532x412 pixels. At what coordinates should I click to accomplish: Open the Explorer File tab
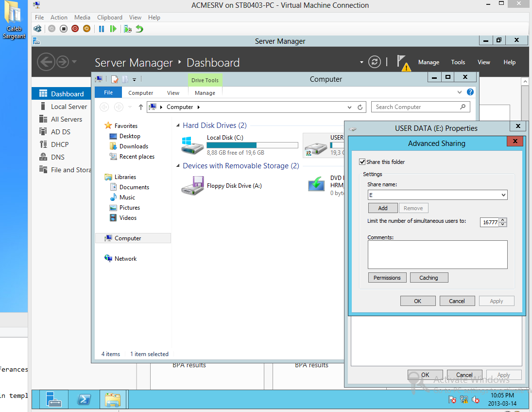pos(108,92)
